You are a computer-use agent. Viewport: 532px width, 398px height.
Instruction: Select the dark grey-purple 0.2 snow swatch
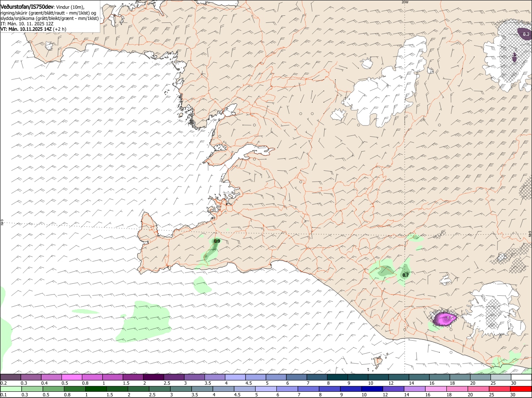coord(10,377)
